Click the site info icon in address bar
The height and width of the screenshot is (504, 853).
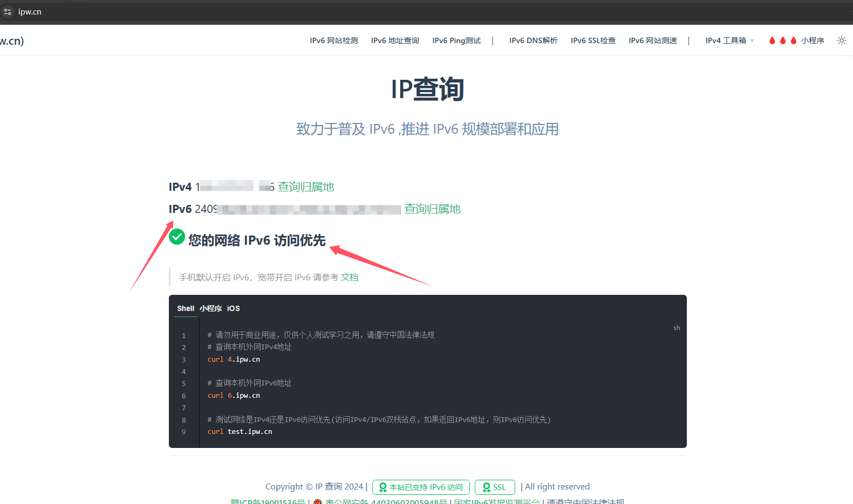click(x=7, y=11)
